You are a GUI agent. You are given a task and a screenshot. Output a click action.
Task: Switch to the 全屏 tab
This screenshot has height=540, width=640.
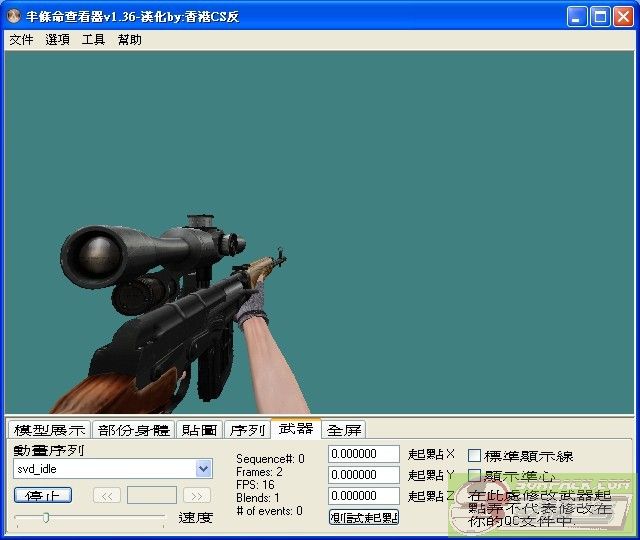(344, 430)
